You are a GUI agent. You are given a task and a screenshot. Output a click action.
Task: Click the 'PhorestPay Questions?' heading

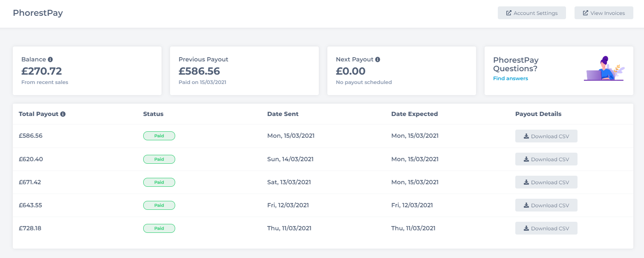[x=516, y=64]
